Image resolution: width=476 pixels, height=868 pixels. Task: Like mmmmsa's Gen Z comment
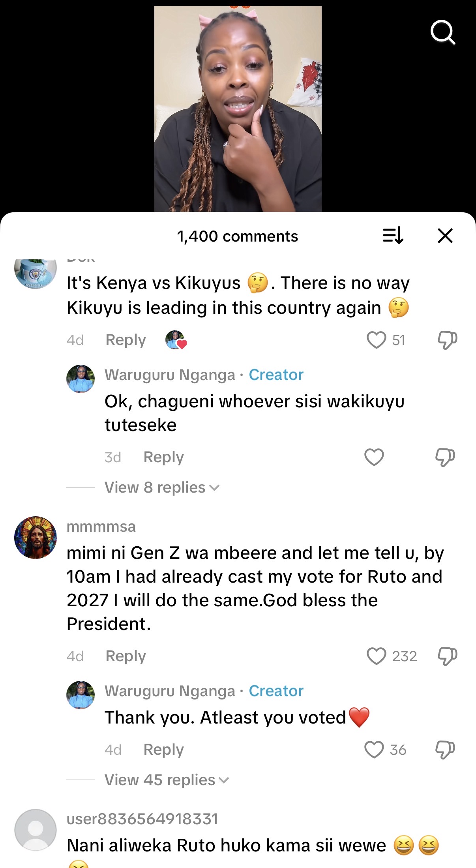click(x=376, y=656)
